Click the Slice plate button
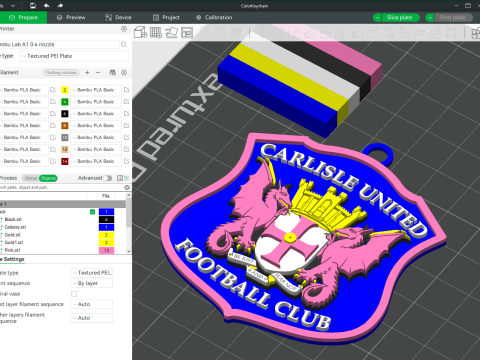This screenshot has height=360, width=480. [x=400, y=17]
